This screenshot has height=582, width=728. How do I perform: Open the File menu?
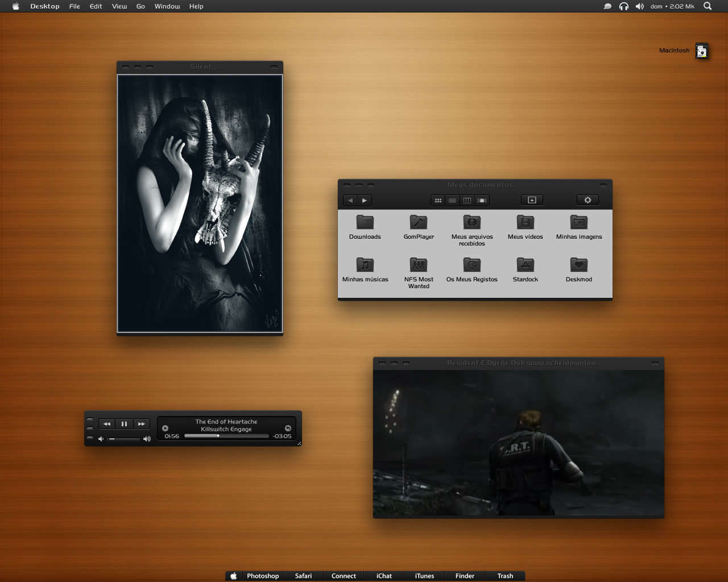coord(75,6)
